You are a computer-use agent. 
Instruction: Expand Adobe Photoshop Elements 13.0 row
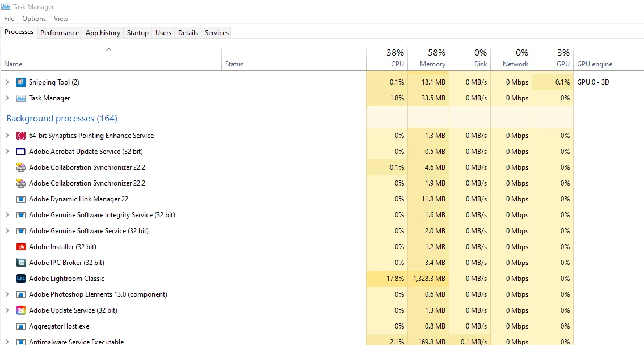[x=7, y=294]
